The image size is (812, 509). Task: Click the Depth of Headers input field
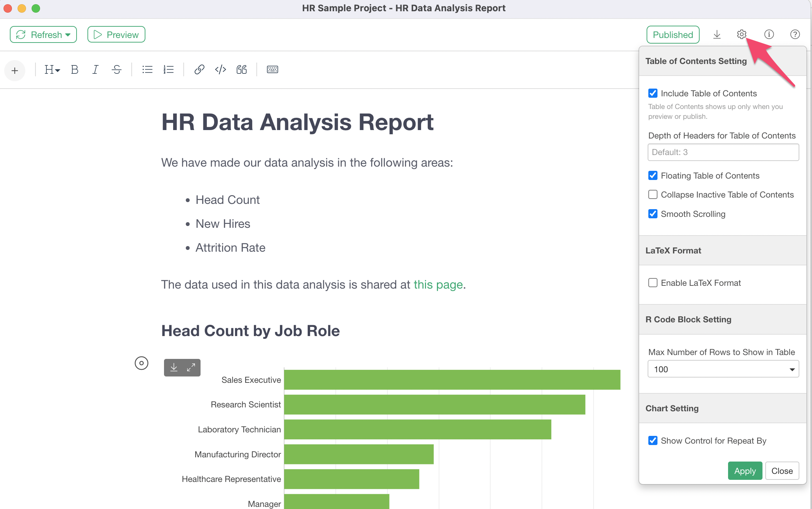(x=723, y=152)
